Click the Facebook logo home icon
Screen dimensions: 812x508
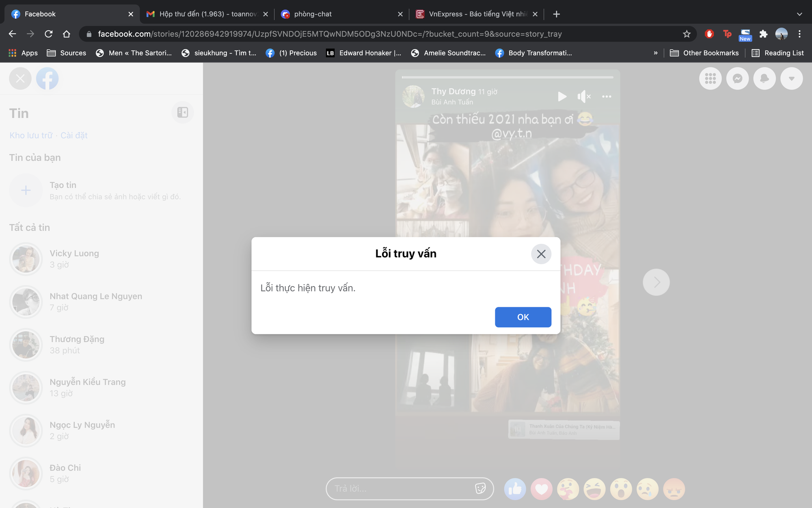47,78
